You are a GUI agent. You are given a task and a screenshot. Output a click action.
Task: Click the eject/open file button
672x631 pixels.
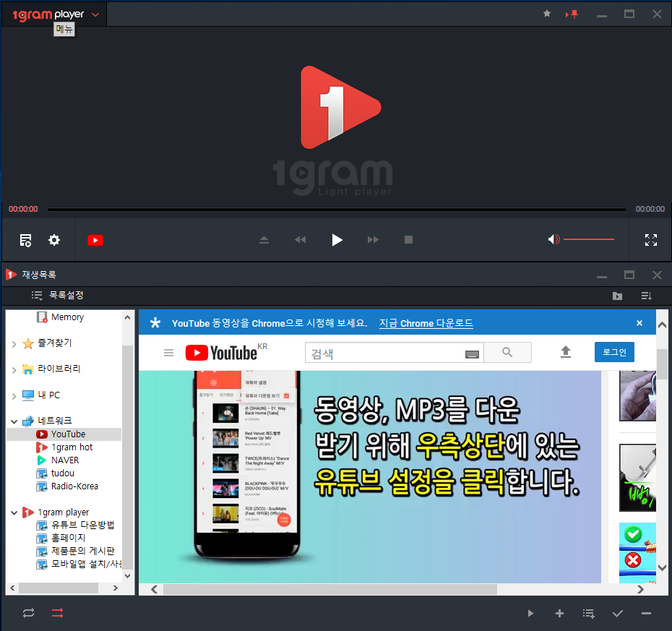point(264,240)
